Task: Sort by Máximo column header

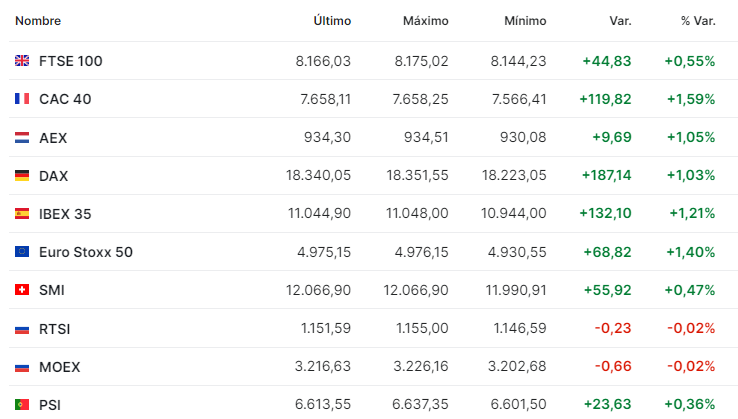Action: pyautogui.click(x=425, y=21)
